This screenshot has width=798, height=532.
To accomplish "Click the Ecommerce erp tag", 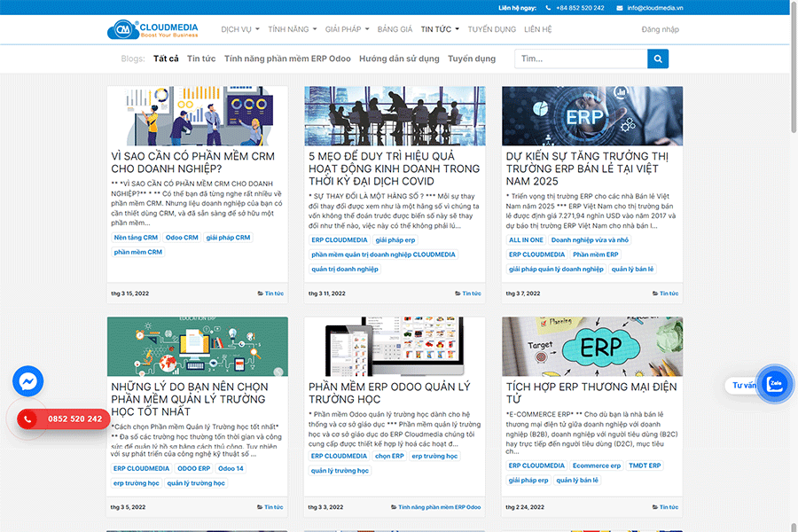I will click(x=597, y=465).
